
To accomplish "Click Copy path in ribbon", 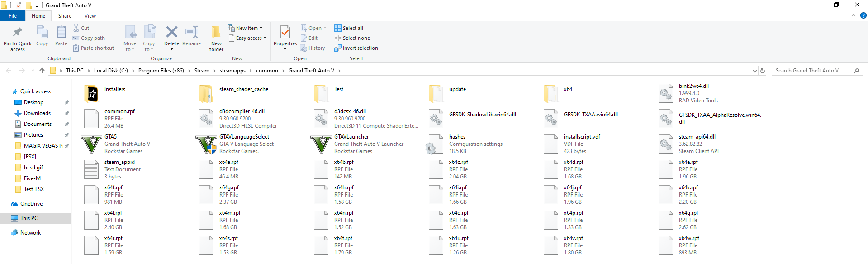I will coord(89,38).
